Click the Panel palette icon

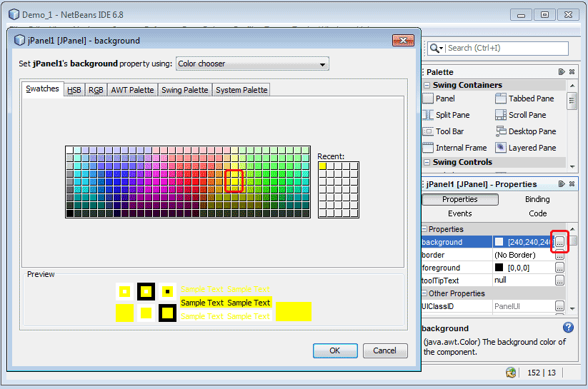point(428,98)
